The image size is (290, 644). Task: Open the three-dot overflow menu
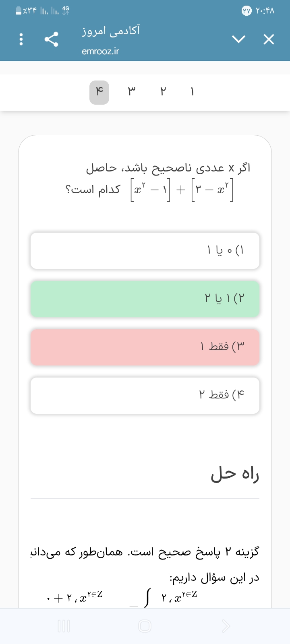tap(21, 39)
